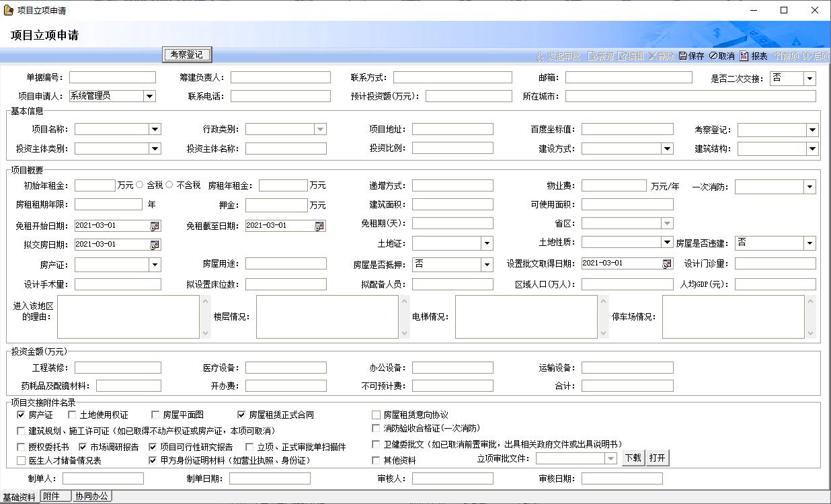This screenshot has width=831, height=504.
Task: Select the 含税 radio button
Action: pyautogui.click(x=140, y=185)
